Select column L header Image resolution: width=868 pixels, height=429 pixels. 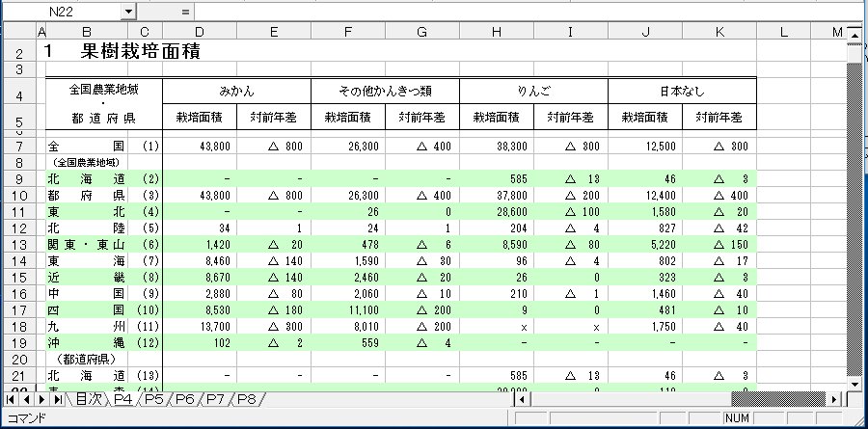point(783,32)
